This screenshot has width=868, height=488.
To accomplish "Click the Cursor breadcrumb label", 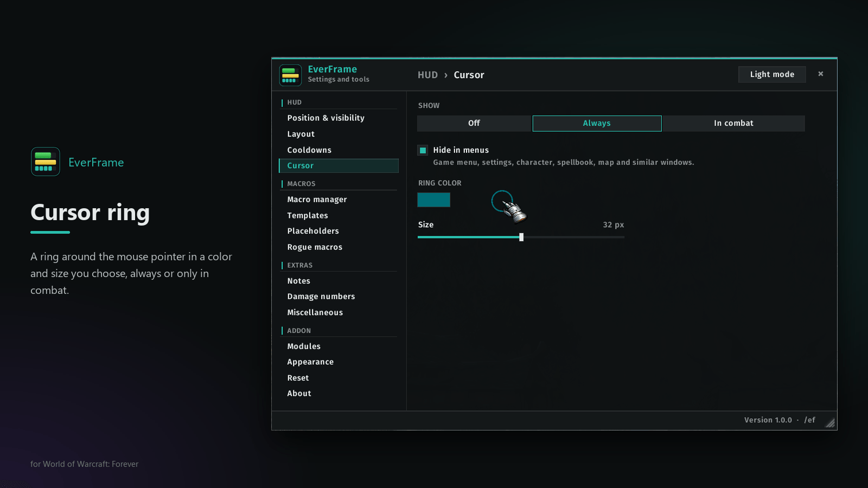I will [469, 75].
